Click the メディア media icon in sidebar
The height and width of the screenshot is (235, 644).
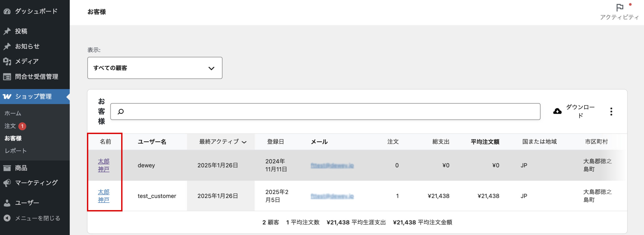click(x=7, y=61)
